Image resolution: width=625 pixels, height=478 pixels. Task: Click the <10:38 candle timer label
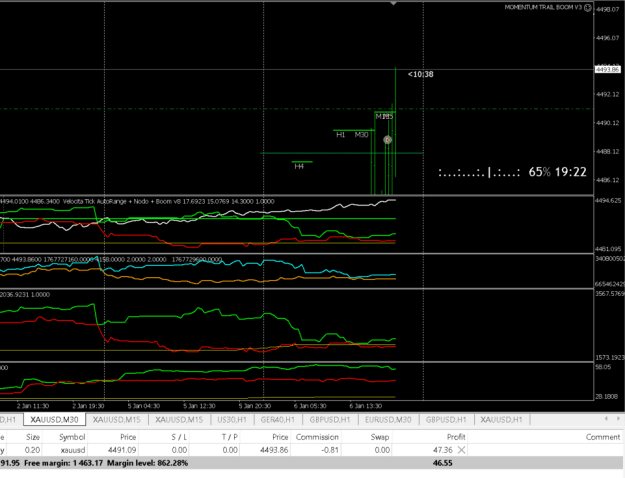pos(421,74)
